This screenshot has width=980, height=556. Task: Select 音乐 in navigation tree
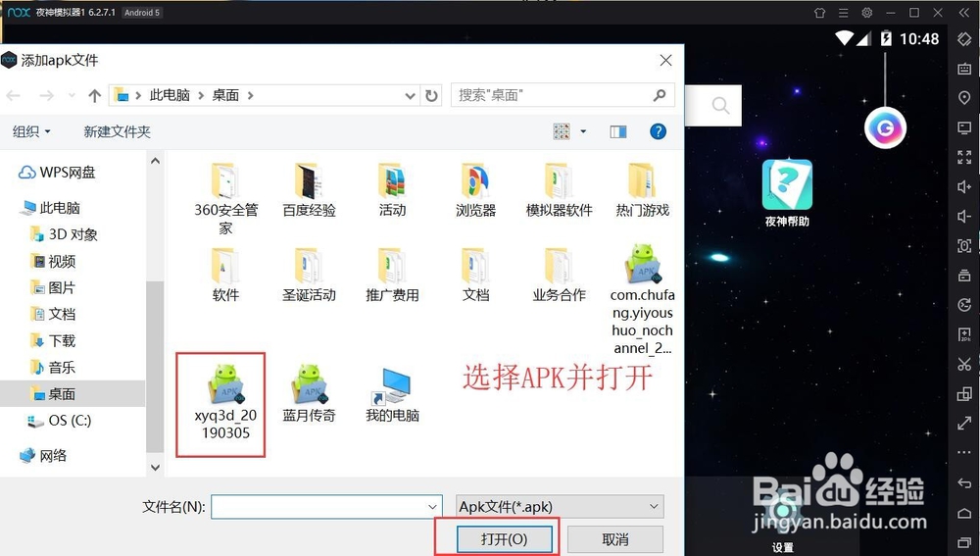tap(54, 367)
